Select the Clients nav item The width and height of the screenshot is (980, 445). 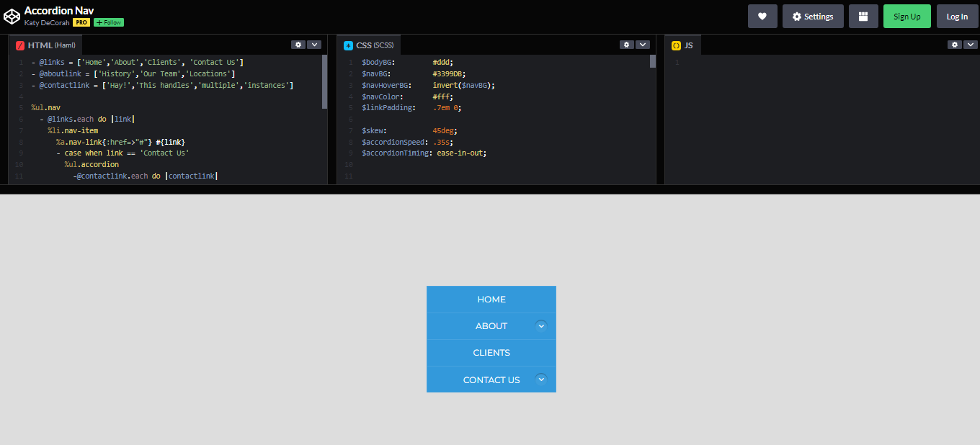pos(491,353)
